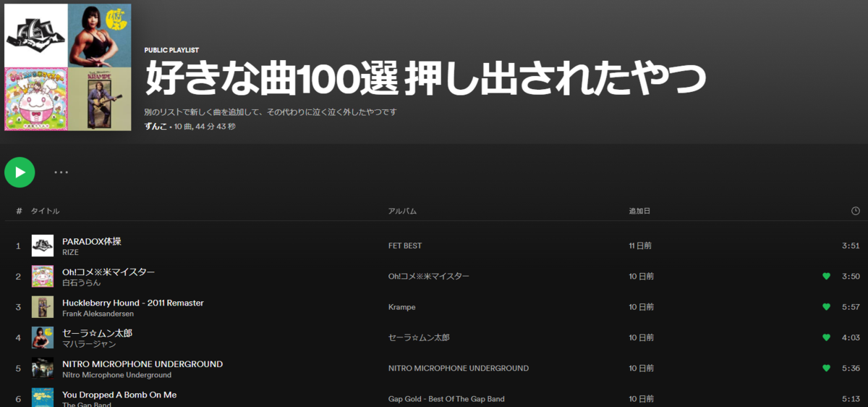Screen dimensions: 868x407
Task: Open artist Frank Aleksandersen
Action: coord(98,314)
